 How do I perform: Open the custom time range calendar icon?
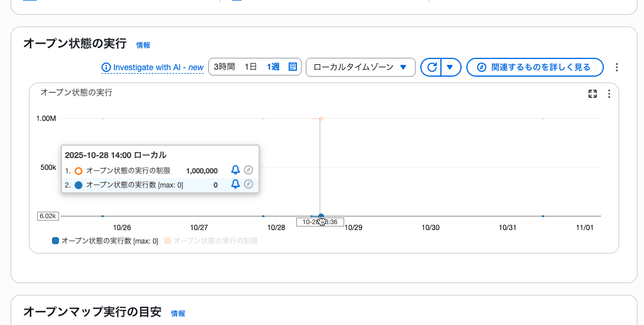[293, 67]
